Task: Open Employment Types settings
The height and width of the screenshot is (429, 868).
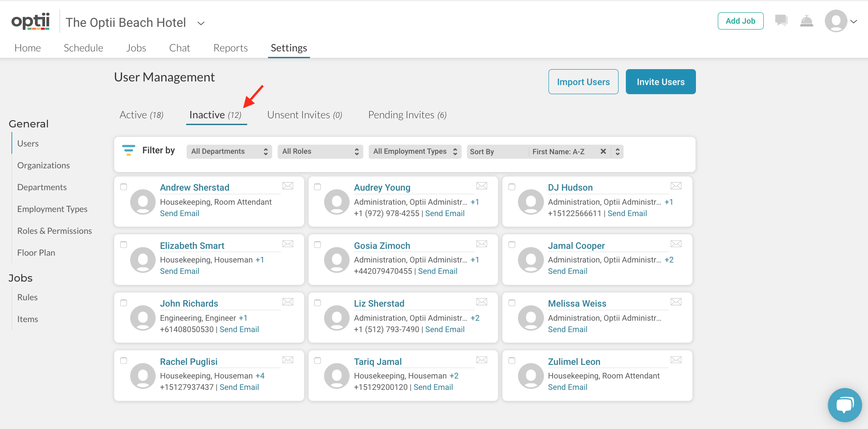Action: [52, 209]
